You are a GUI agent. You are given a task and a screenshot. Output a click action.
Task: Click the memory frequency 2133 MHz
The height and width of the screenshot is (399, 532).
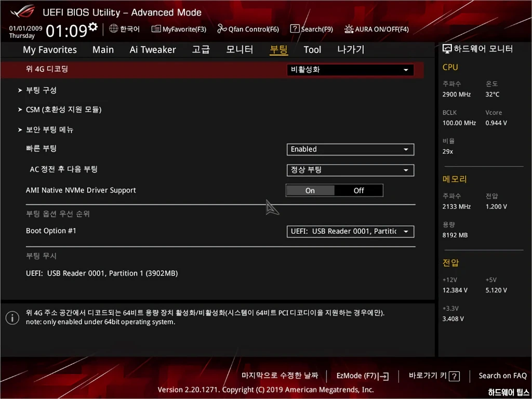click(x=456, y=207)
